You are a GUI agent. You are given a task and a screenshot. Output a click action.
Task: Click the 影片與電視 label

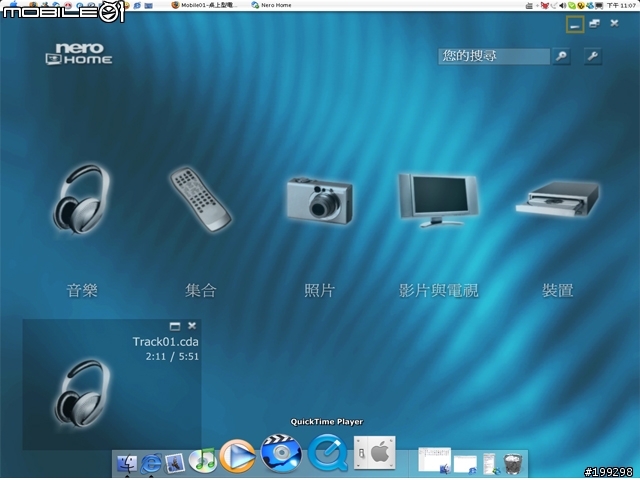[438, 291]
